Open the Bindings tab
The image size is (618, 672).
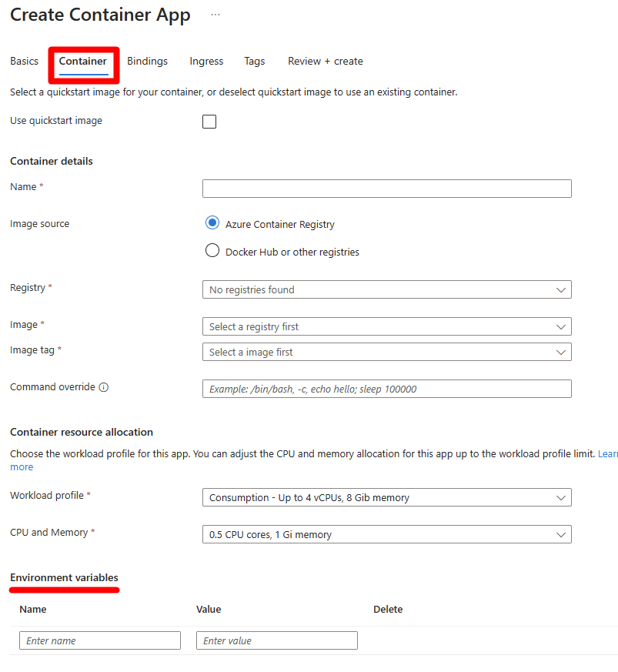pyautogui.click(x=147, y=61)
